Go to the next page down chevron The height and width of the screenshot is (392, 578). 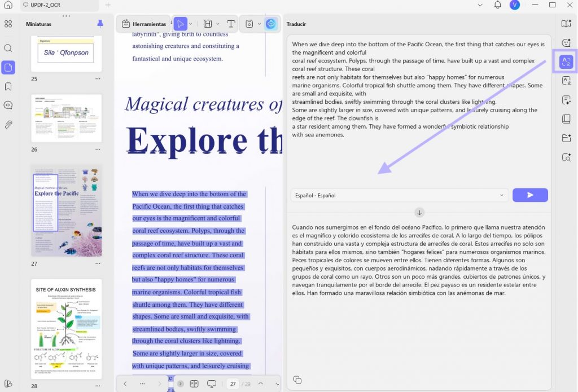[x=277, y=384]
